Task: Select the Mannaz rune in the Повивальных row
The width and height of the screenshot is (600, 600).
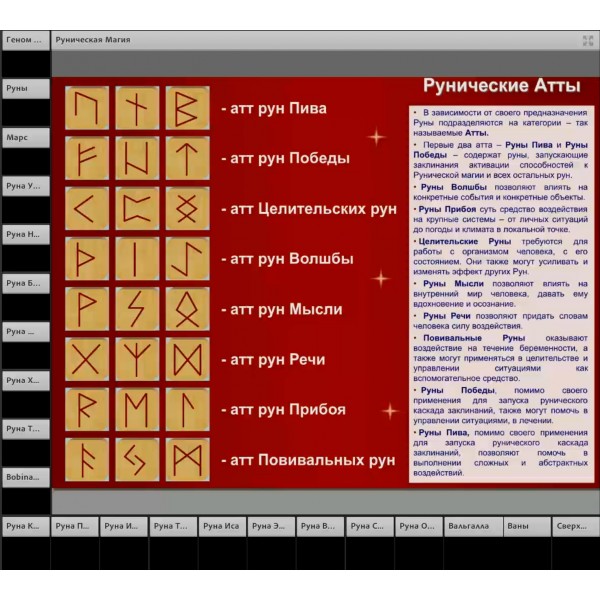Action: pos(187,460)
